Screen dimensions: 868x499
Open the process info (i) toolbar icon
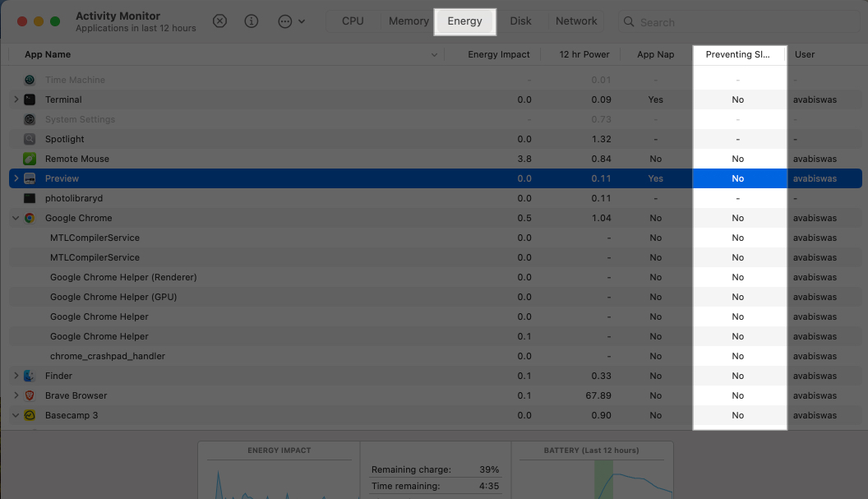(x=252, y=21)
